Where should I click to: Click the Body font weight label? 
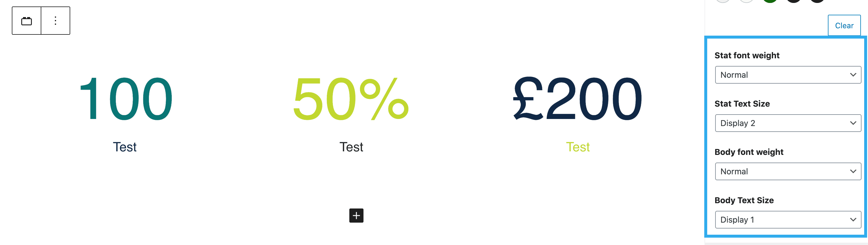pyautogui.click(x=749, y=152)
